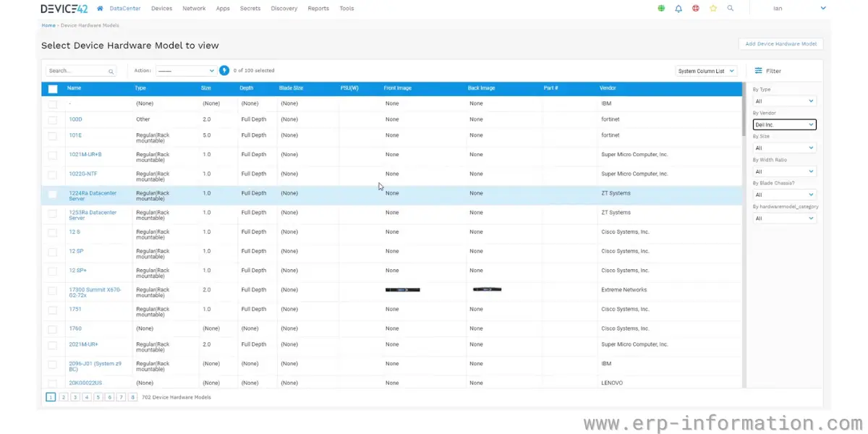Click Add Device Hardware Model button
The width and height of the screenshot is (868, 434).
click(x=780, y=44)
